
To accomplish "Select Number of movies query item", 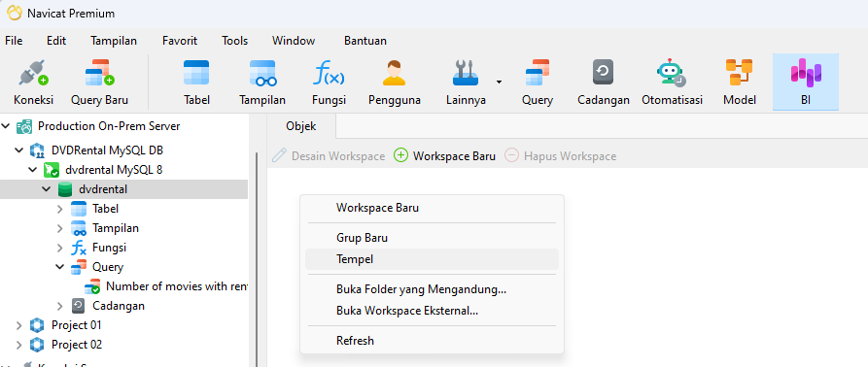I will (x=176, y=286).
